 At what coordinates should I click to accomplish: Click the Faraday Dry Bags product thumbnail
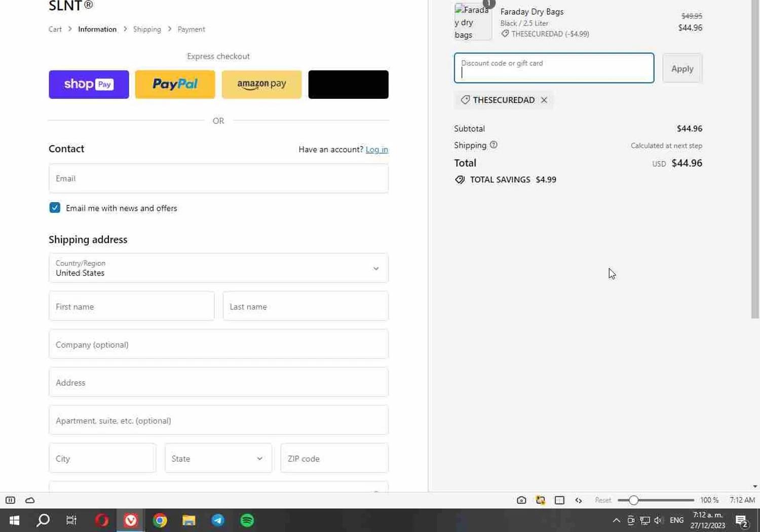click(473, 22)
